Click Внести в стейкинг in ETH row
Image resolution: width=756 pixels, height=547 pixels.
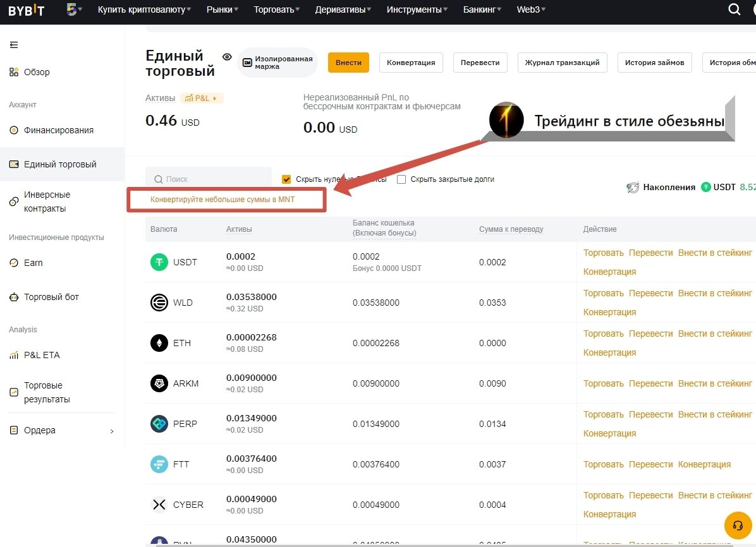[x=714, y=334]
